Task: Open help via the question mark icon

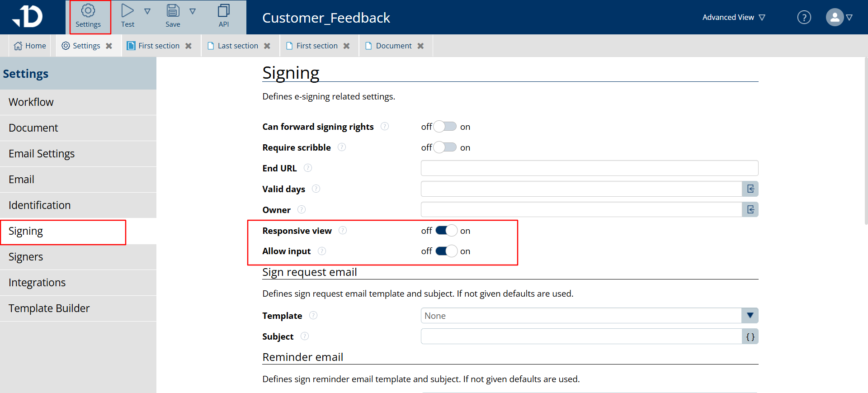Action: point(804,18)
